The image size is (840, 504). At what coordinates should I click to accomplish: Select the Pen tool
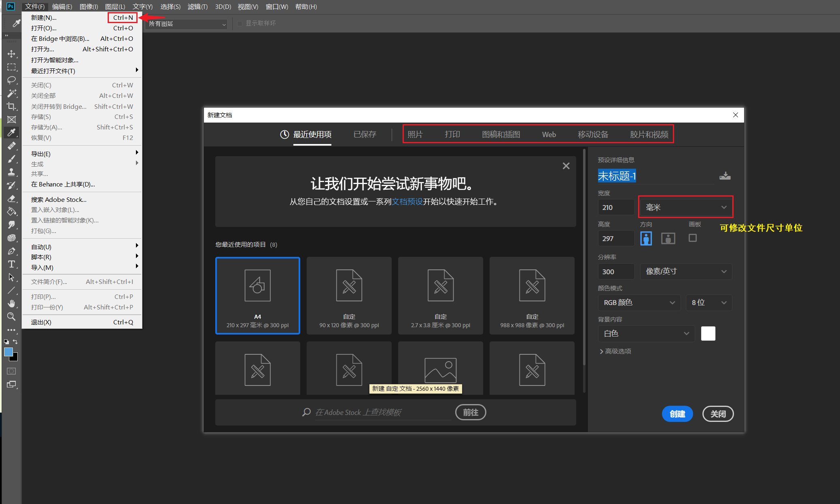click(x=11, y=251)
